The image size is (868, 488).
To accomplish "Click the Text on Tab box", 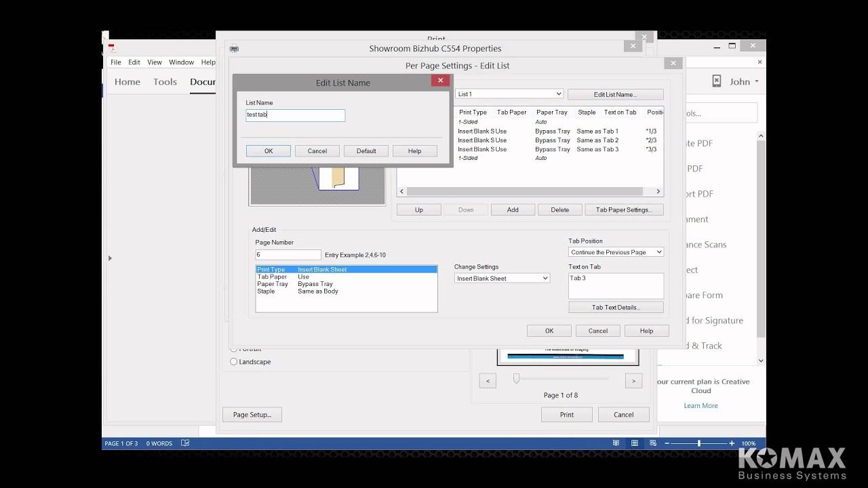I will 616,285.
